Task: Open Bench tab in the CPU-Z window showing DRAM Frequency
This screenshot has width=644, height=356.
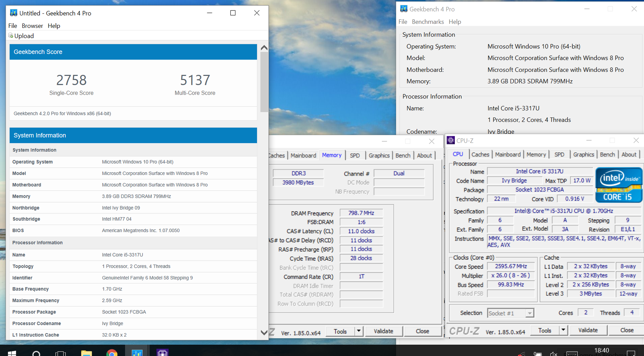Action: tap(403, 155)
